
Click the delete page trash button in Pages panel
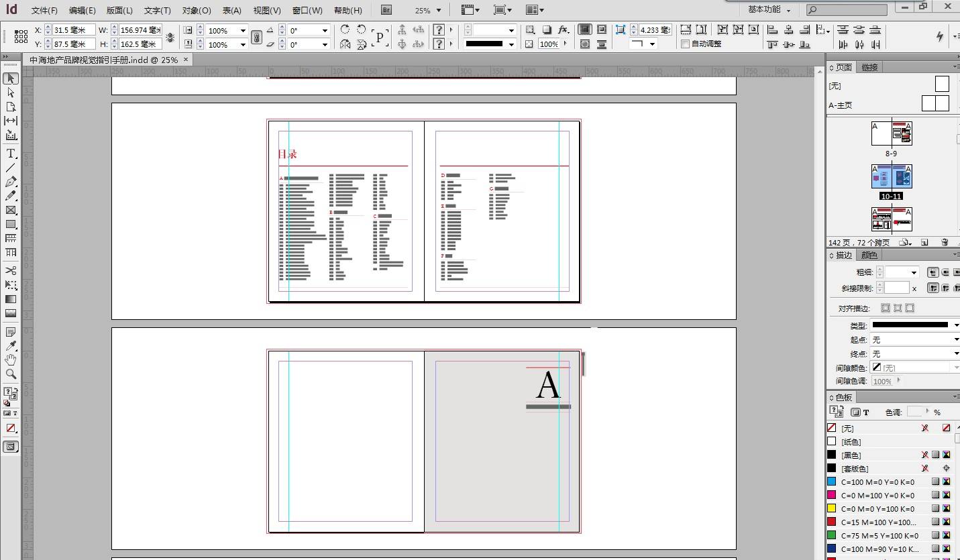pos(945,242)
